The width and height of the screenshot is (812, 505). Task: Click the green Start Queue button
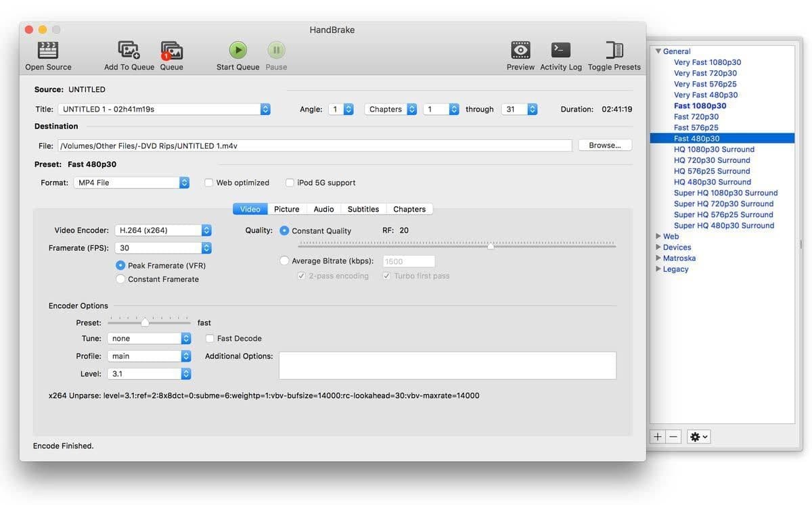coord(238,50)
